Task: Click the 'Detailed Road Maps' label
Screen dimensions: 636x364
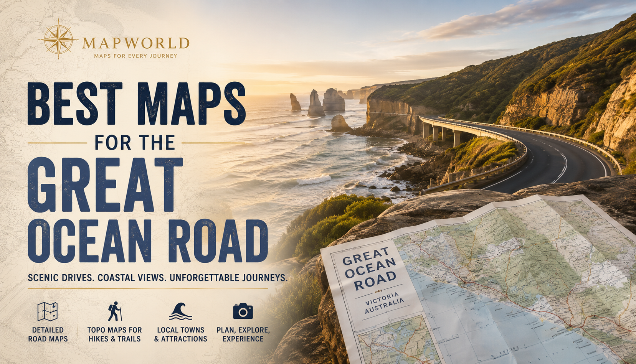Action: (48, 334)
